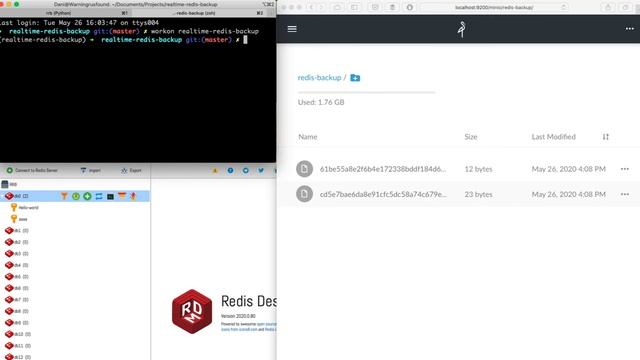Click the Redis Desktop Manager RDM logo
This screenshot has width=640, height=360.
coord(192,311)
